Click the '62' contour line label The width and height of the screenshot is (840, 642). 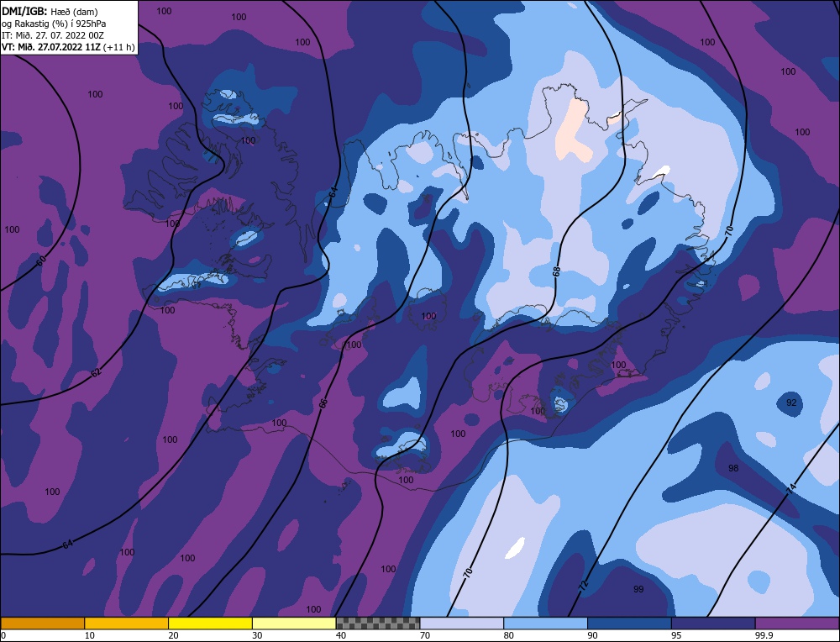96,372
